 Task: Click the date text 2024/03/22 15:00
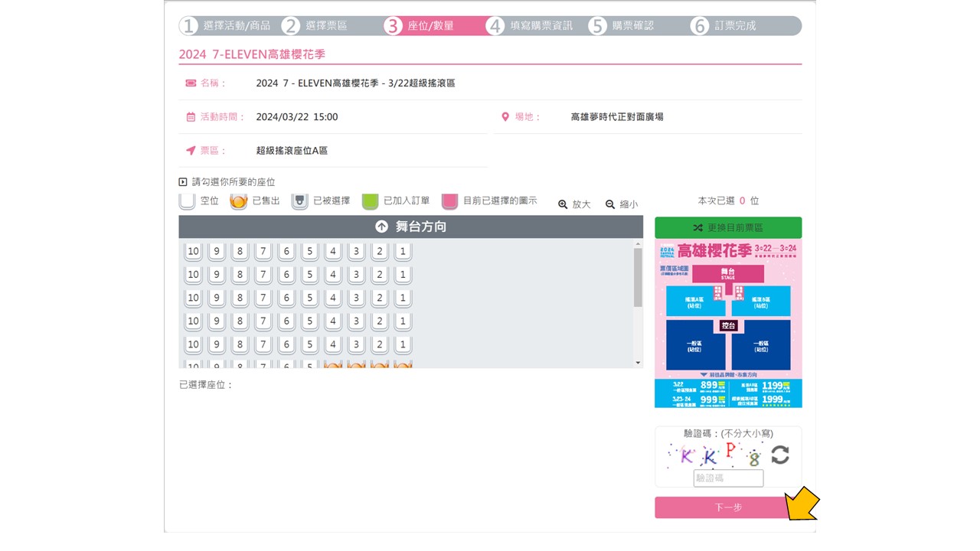(x=297, y=117)
